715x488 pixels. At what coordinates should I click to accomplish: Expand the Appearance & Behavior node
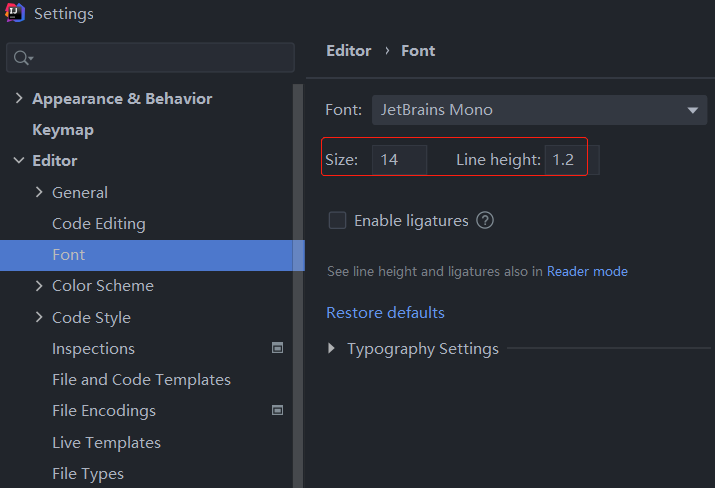point(19,99)
